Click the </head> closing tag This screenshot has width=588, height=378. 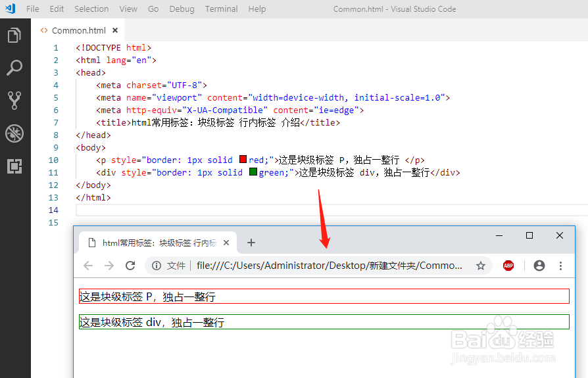click(x=93, y=135)
